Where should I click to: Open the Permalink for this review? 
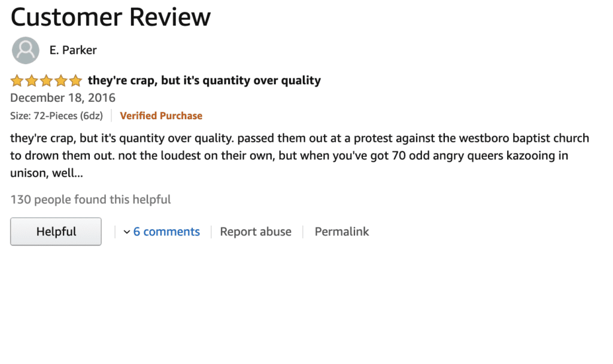pyautogui.click(x=341, y=232)
